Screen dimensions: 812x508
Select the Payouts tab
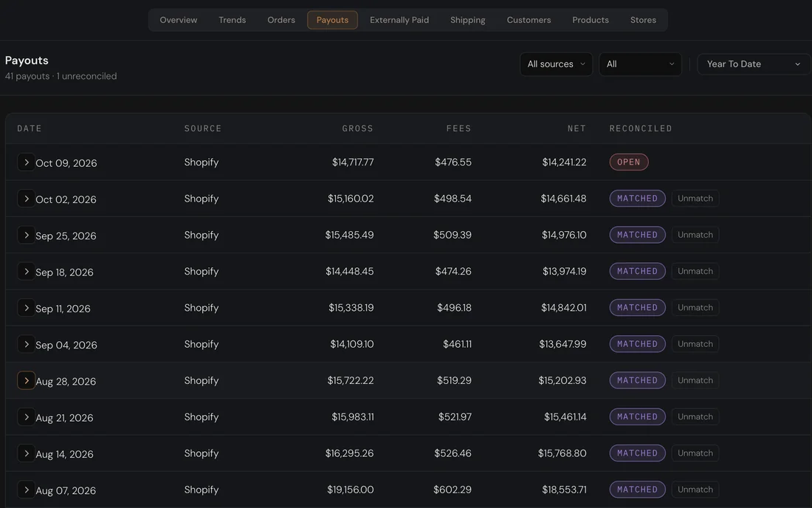pos(332,20)
